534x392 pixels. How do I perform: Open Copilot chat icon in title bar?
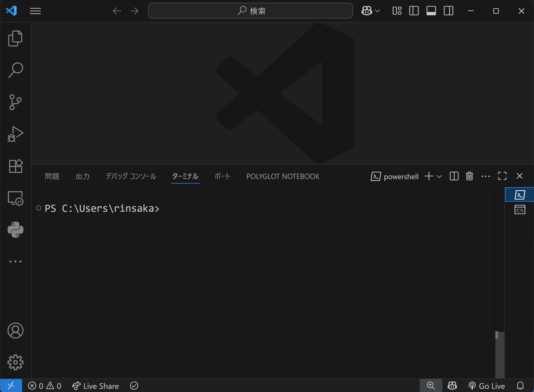367,11
